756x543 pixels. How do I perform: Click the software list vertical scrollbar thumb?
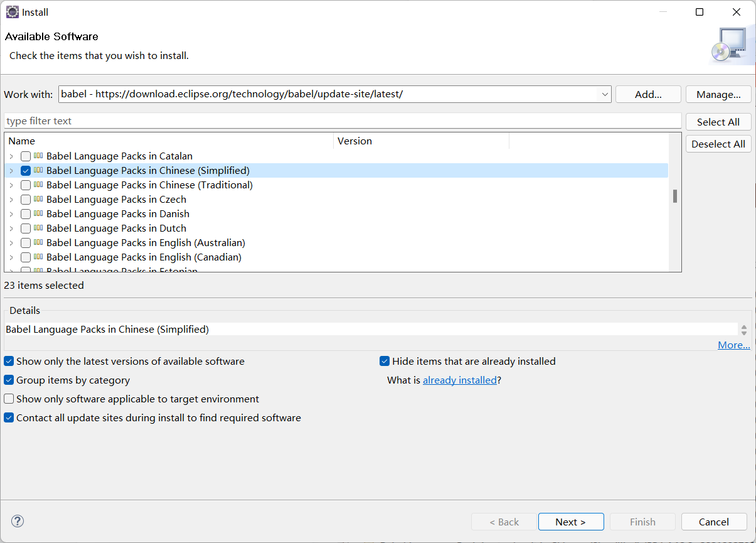[675, 196]
